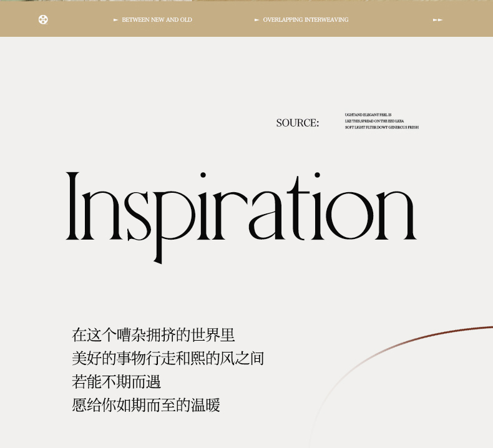Click the Chinese line starting with 愿给你如期
493x448 pixels.
tap(146, 406)
